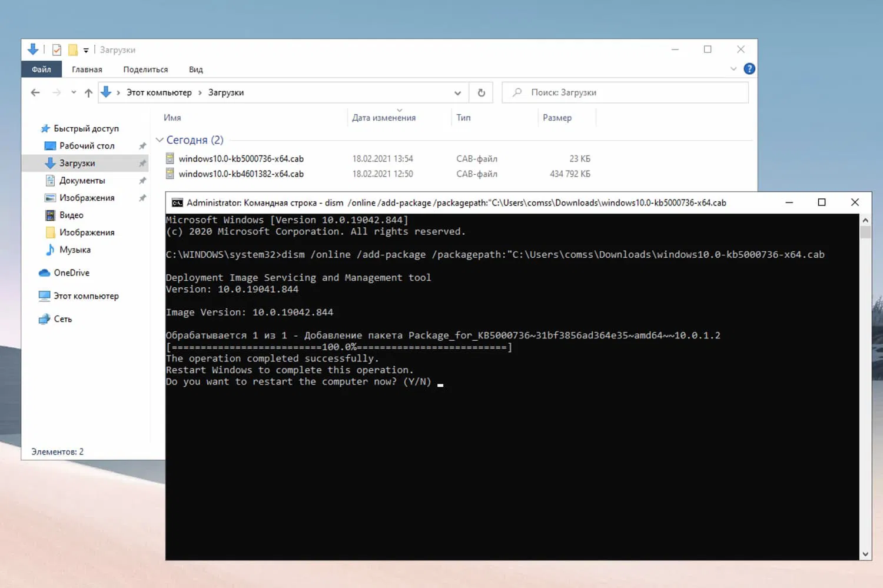Screen dimensions: 883x588
Task: Open OneDrive in the navigation pane
Action: [x=71, y=273]
